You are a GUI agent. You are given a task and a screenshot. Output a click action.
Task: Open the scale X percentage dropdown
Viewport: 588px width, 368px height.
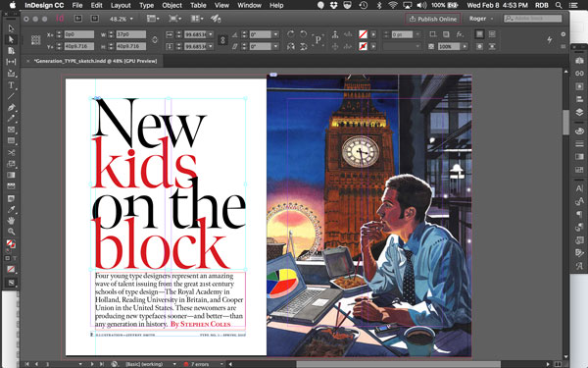tap(211, 34)
